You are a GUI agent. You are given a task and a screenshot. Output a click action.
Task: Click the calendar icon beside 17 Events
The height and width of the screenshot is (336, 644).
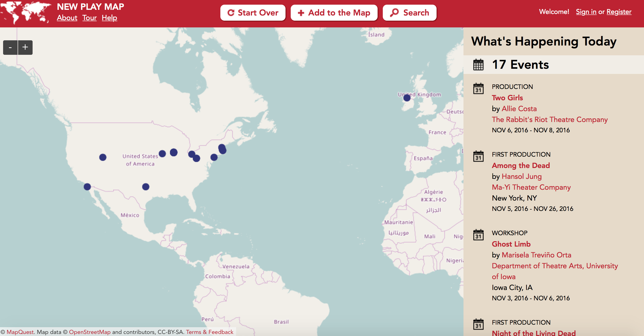pyautogui.click(x=478, y=65)
